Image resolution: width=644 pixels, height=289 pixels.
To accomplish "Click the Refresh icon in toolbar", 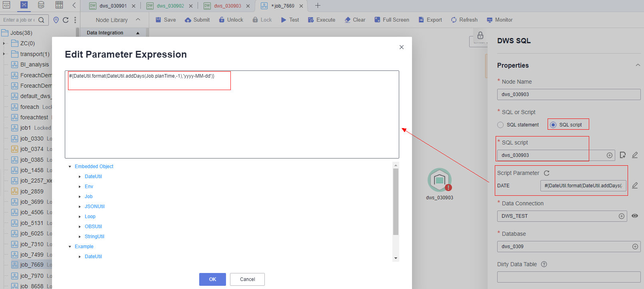I will (454, 20).
